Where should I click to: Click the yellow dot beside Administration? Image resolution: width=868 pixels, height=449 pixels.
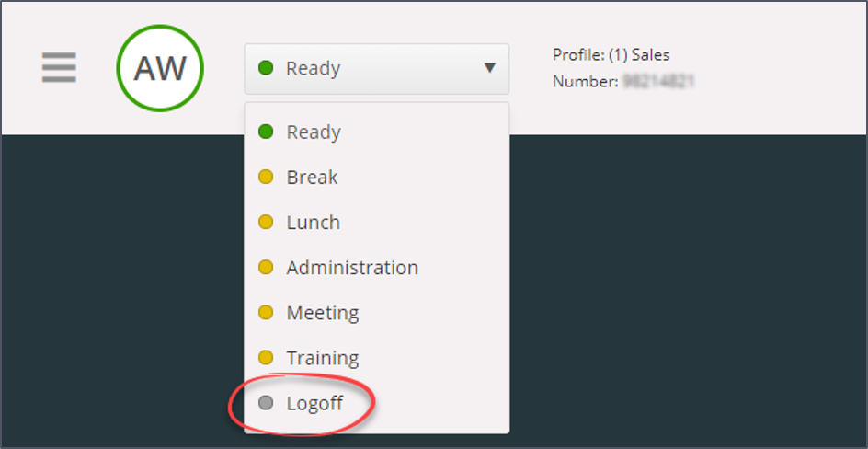point(266,268)
